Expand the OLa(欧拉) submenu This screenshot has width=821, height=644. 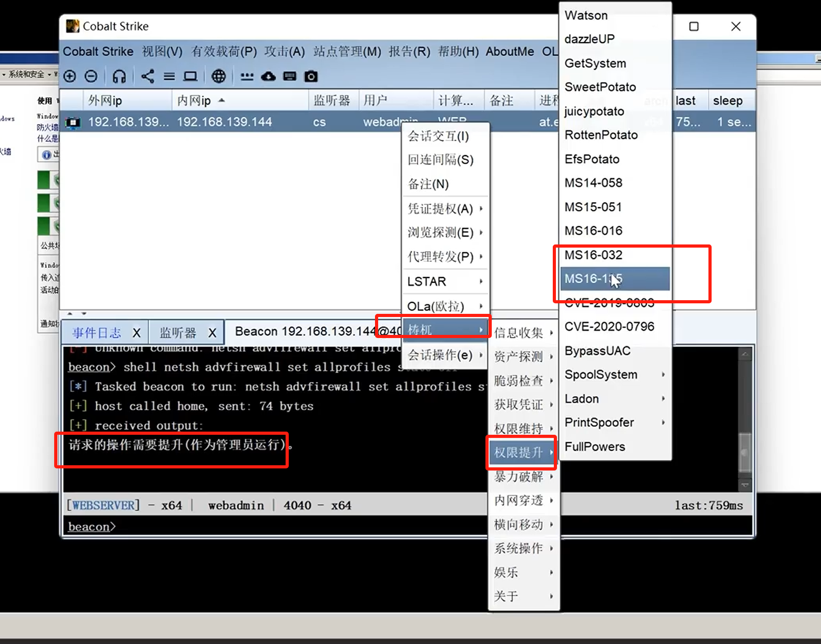[x=445, y=306]
